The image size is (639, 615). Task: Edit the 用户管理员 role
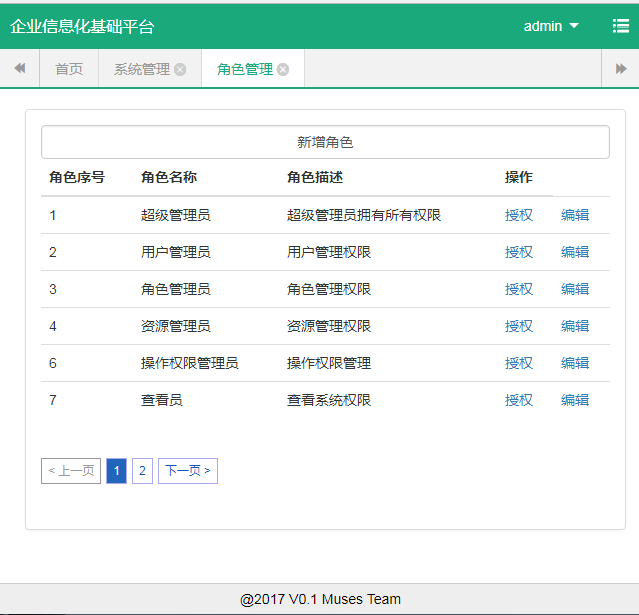(575, 252)
